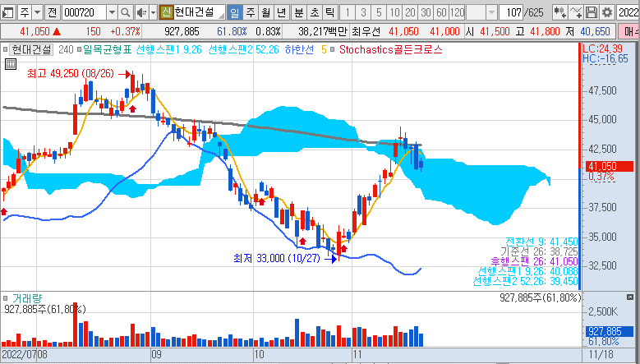Click the 기준선 26: 38,725 value
The height and width of the screenshot is (364, 640).
click(x=539, y=251)
